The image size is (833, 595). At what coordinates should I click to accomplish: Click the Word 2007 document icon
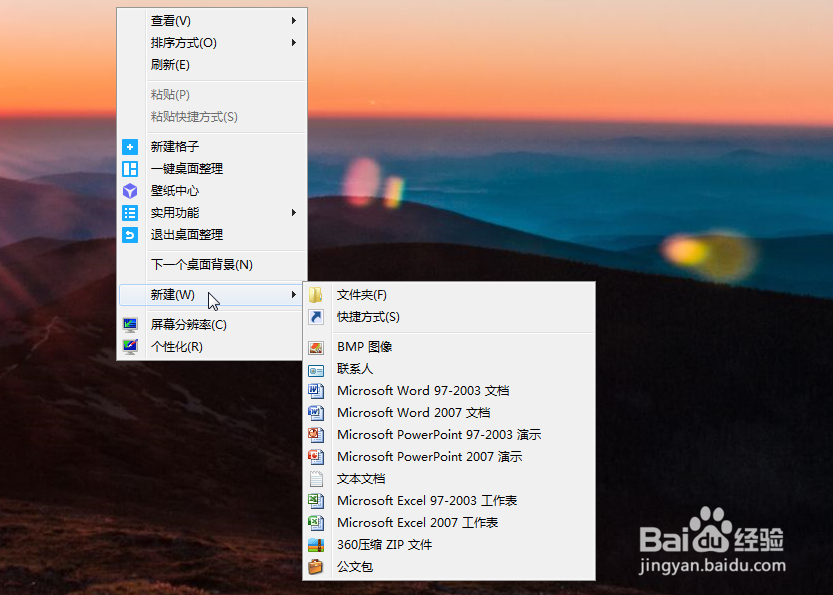coord(316,413)
